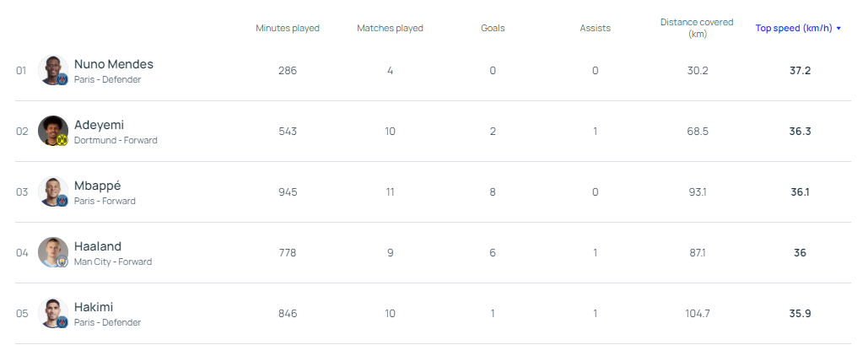Viewport: 868px width, 345px height.
Task: Open Mbappé player name link
Action: (x=98, y=186)
